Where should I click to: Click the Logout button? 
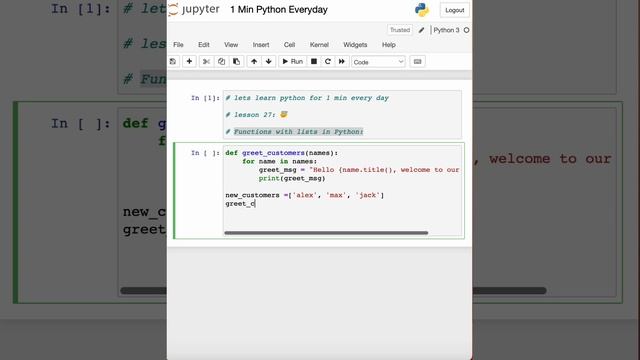[x=455, y=10]
